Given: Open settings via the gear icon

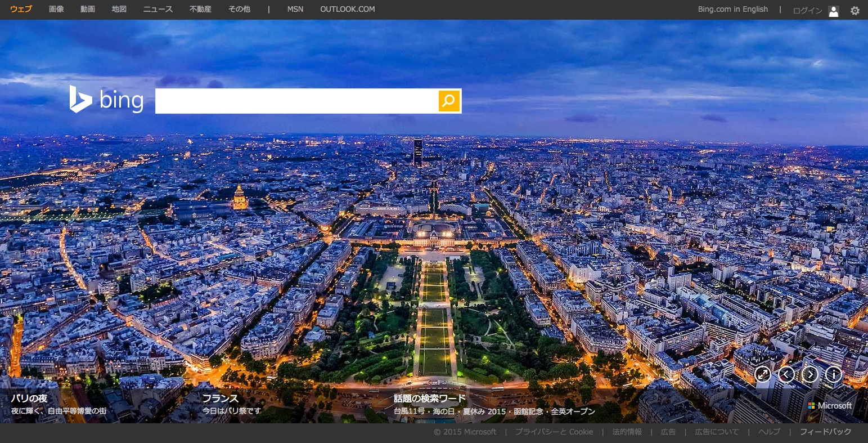Looking at the screenshot, I should (854, 10).
